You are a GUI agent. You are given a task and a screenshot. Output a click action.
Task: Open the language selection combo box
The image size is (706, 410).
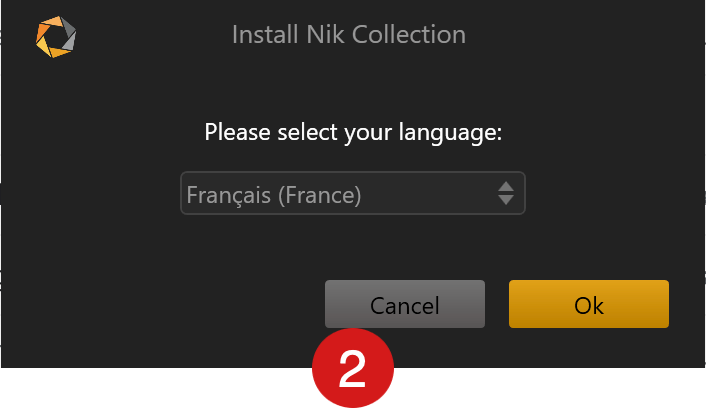[x=353, y=193]
